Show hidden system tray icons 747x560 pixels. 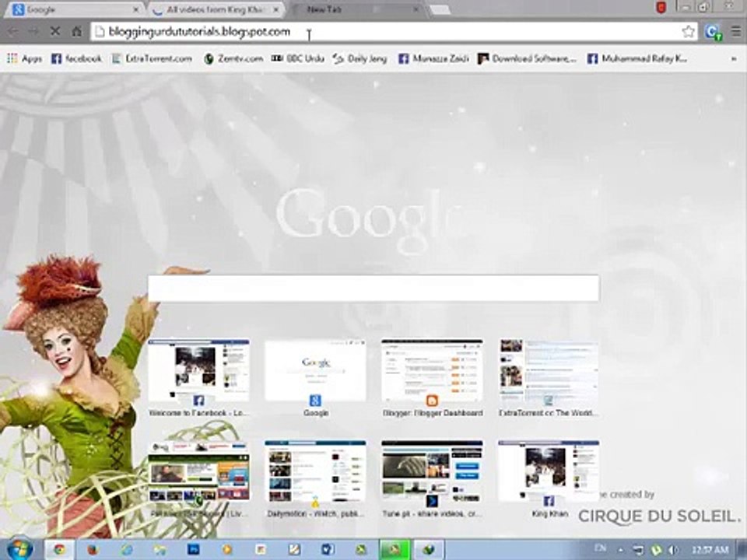[x=620, y=550]
